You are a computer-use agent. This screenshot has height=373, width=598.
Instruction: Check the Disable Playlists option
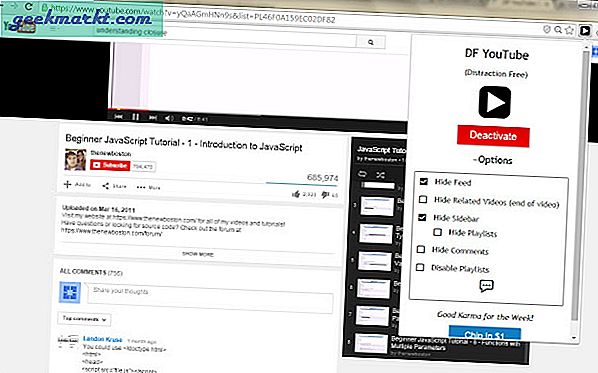420,267
